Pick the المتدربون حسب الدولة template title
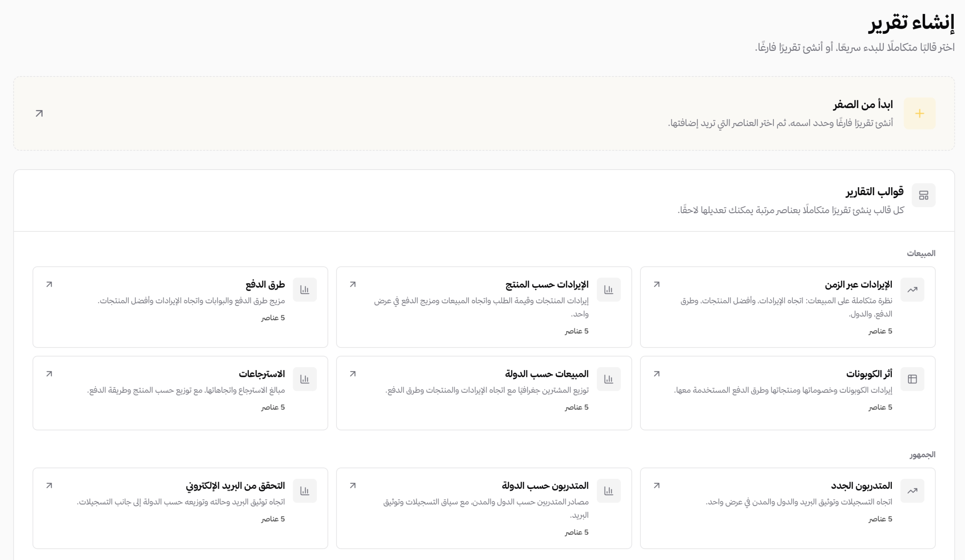This screenshot has width=965, height=560. point(545,485)
